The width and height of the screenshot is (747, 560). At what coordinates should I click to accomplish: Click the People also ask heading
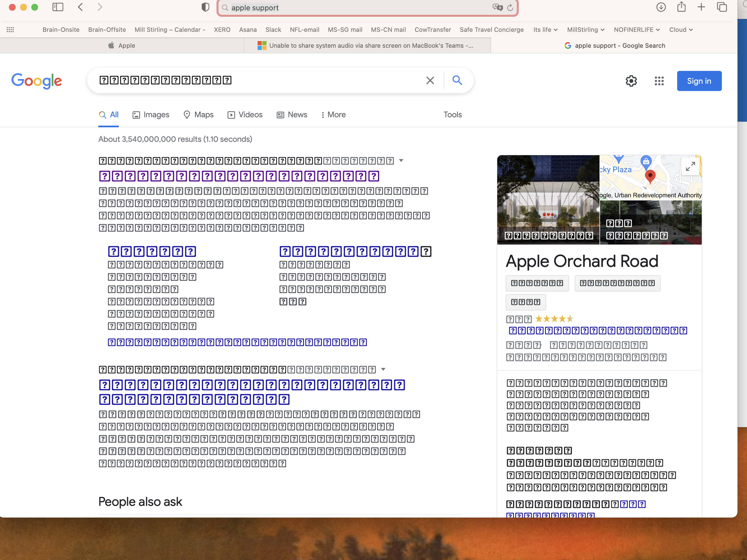pos(140,502)
